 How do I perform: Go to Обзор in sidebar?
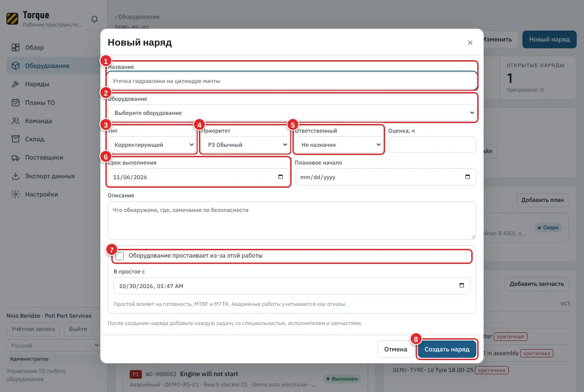[x=53, y=47]
